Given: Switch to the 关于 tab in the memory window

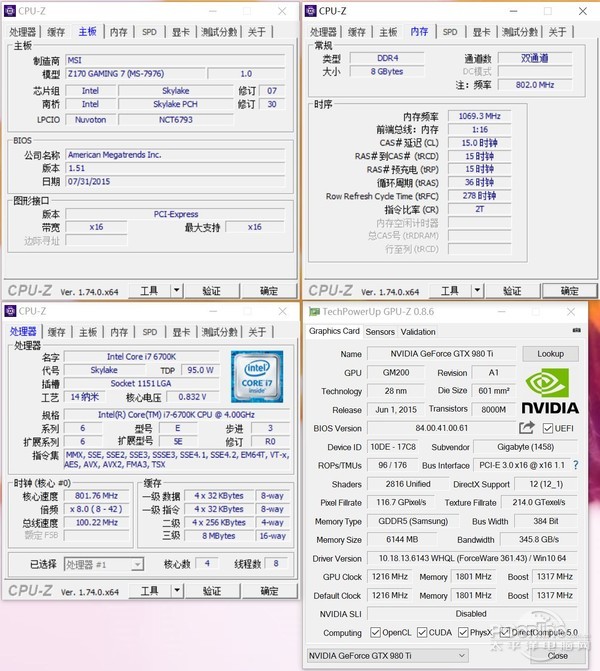Looking at the screenshot, I should click(x=558, y=32).
